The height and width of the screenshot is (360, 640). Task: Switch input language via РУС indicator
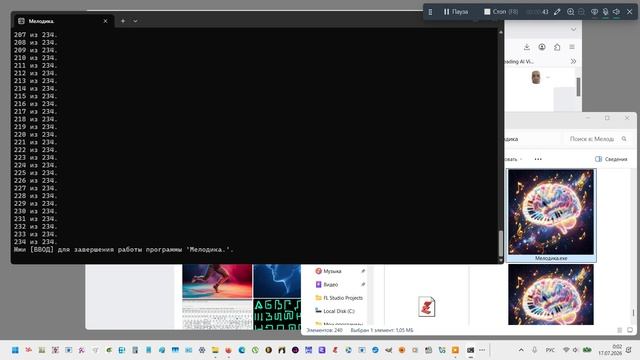(x=550, y=350)
